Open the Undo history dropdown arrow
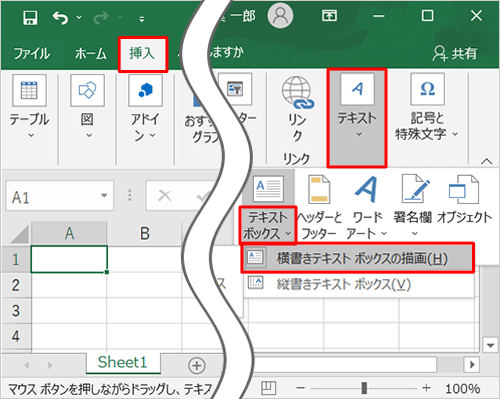Image resolution: width=500 pixels, height=399 pixels. pyautogui.click(x=79, y=17)
